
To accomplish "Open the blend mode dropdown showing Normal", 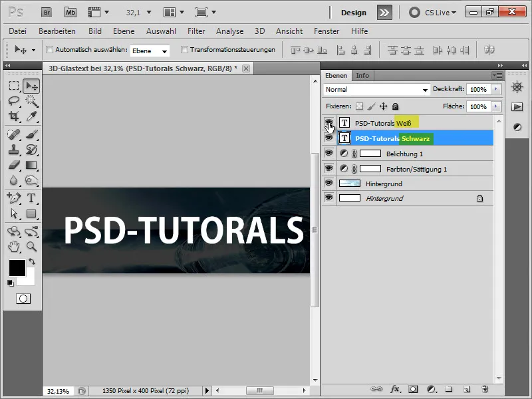I will coord(376,89).
